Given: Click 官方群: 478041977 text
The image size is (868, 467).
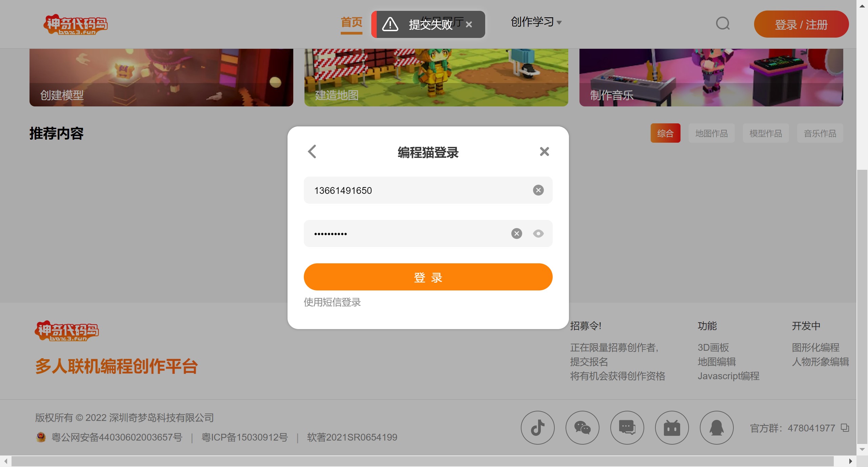Looking at the screenshot, I should pyautogui.click(x=792, y=428).
